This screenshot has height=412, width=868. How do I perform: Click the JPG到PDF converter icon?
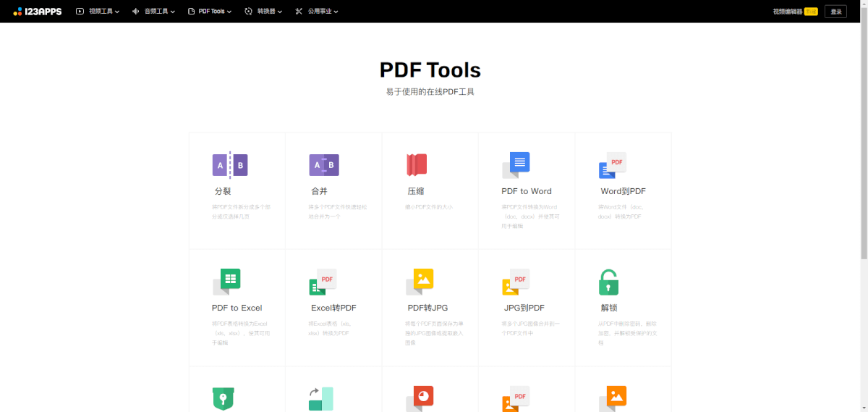click(x=516, y=281)
